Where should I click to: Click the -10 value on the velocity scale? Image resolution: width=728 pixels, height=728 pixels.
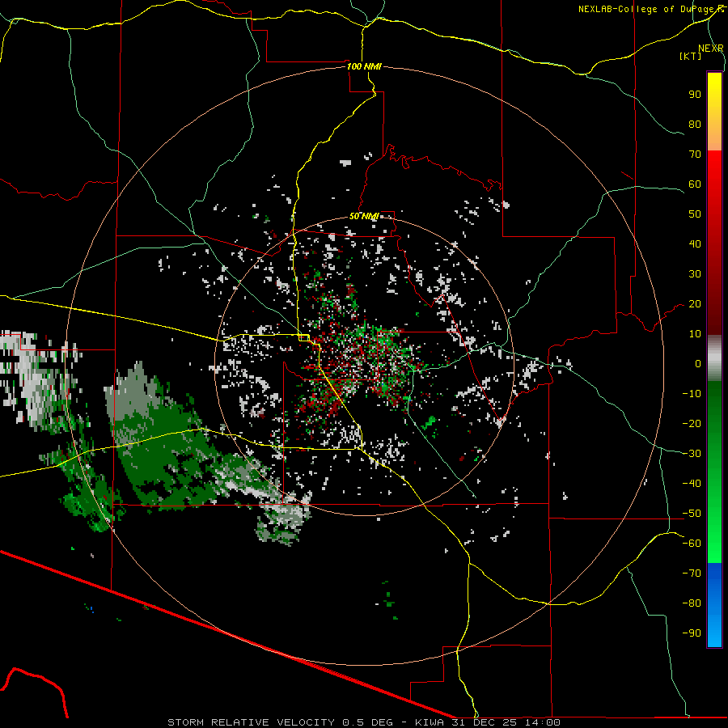[x=692, y=394]
